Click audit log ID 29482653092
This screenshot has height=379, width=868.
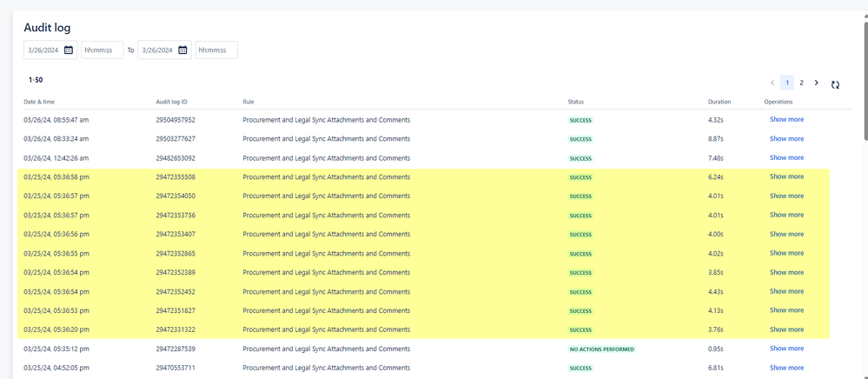176,158
